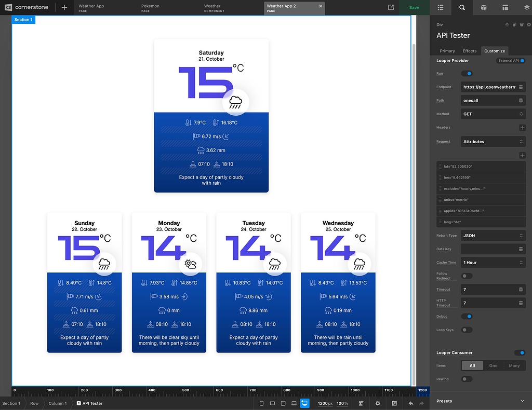Click the Endpoint URL input field
The height and width of the screenshot is (410, 532).
coord(488,87)
